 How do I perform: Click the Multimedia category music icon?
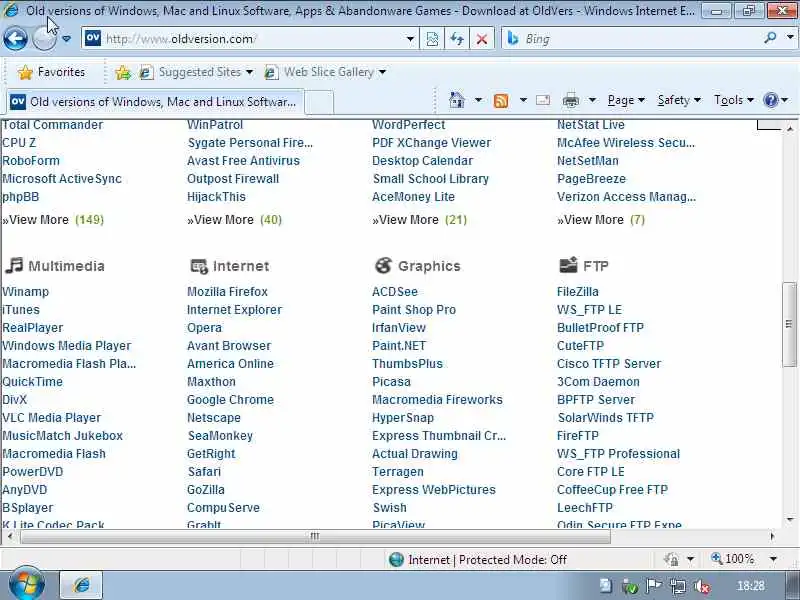(x=14, y=265)
